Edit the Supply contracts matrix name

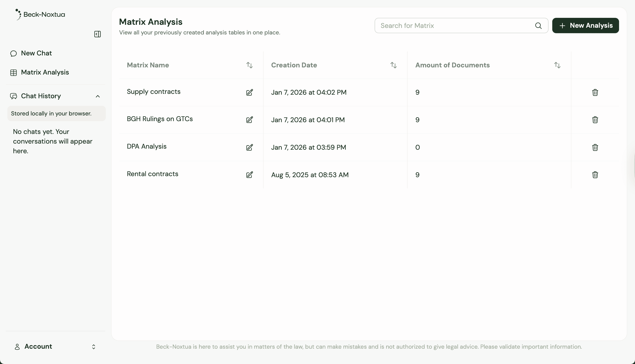coord(249,93)
